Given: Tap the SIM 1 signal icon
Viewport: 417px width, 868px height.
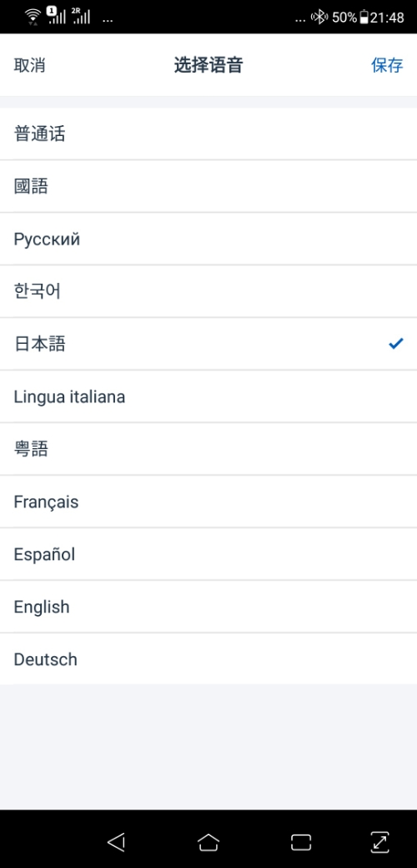Looking at the screenshot, I should tap(56, 16).
